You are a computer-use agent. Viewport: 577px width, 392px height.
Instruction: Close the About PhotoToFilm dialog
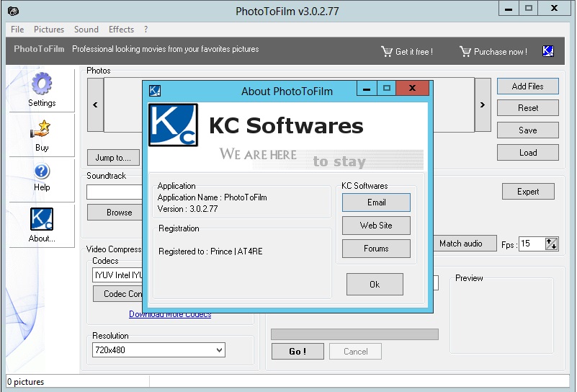click(x=412, y=88)
